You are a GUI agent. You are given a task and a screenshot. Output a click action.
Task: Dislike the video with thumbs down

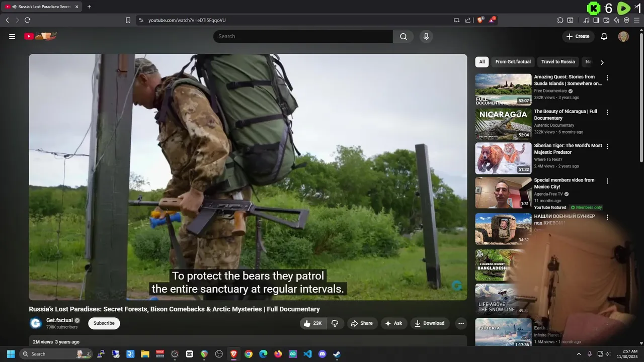(335, 323)
